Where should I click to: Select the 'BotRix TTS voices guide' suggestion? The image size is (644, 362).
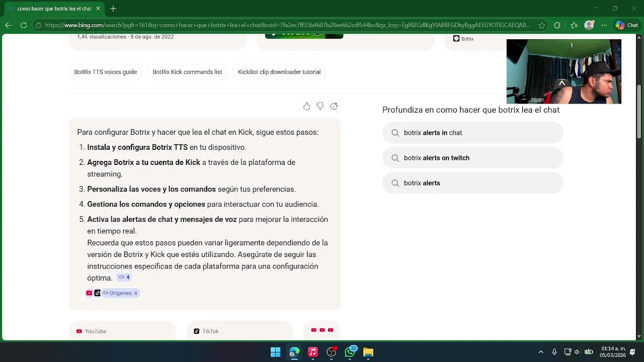coord(105,72)
